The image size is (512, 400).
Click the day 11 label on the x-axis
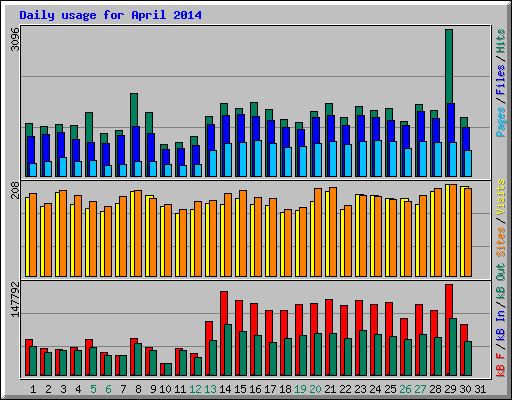[180, 389]
